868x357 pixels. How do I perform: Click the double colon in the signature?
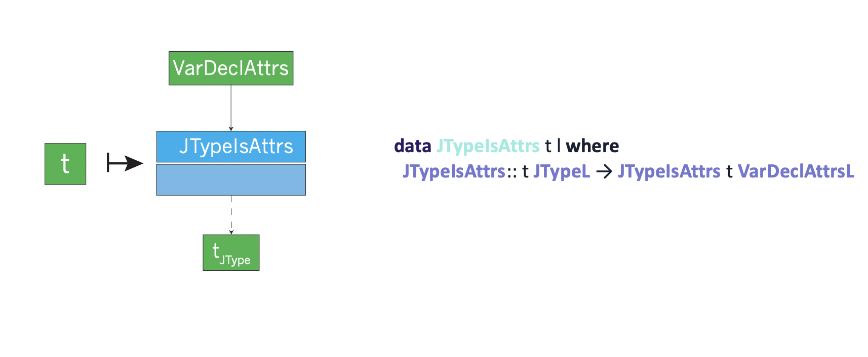[x=512, y=172]
